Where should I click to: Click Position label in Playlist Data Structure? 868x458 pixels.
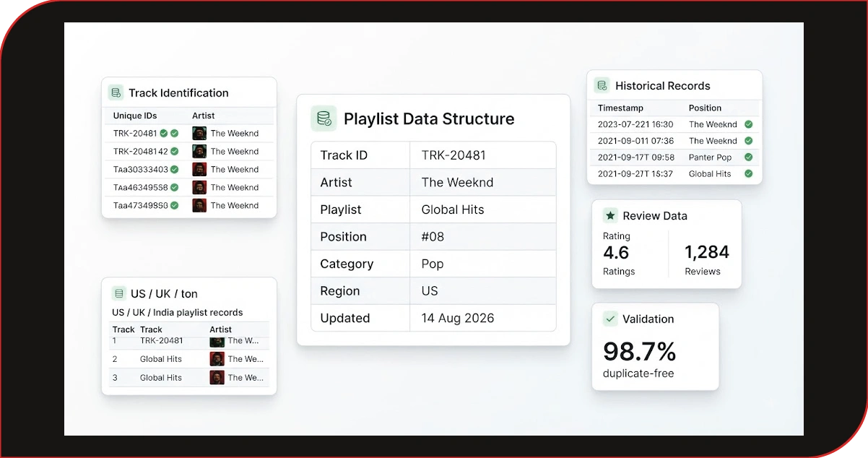344,237
